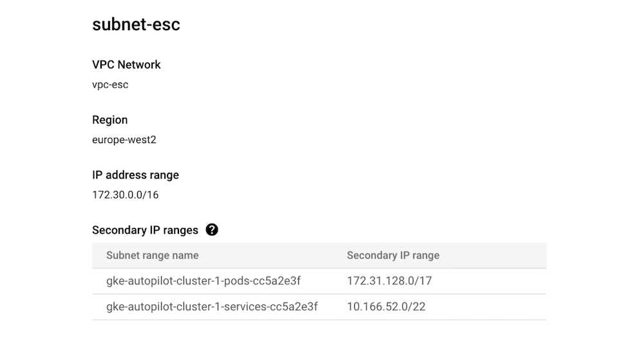The width and height of the screenshot is (644, 341).
Task: Select the 172.30.0.0/16 address range
Action: [x=126, y=195]
